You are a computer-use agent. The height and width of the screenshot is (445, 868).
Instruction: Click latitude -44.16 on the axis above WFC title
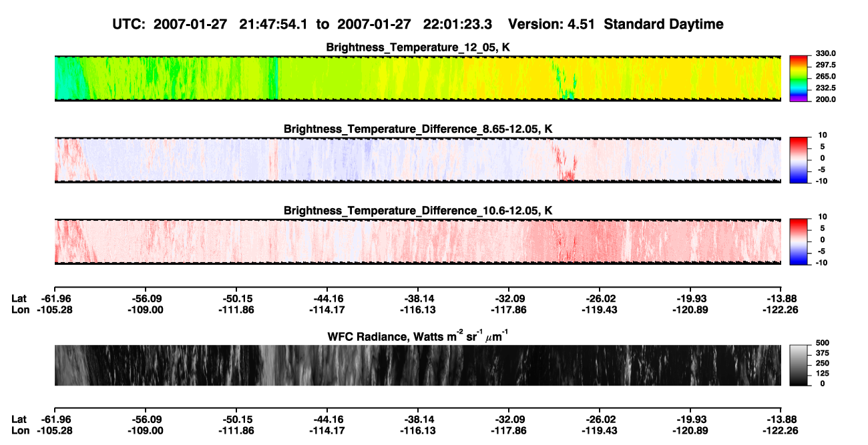point(327,298)
